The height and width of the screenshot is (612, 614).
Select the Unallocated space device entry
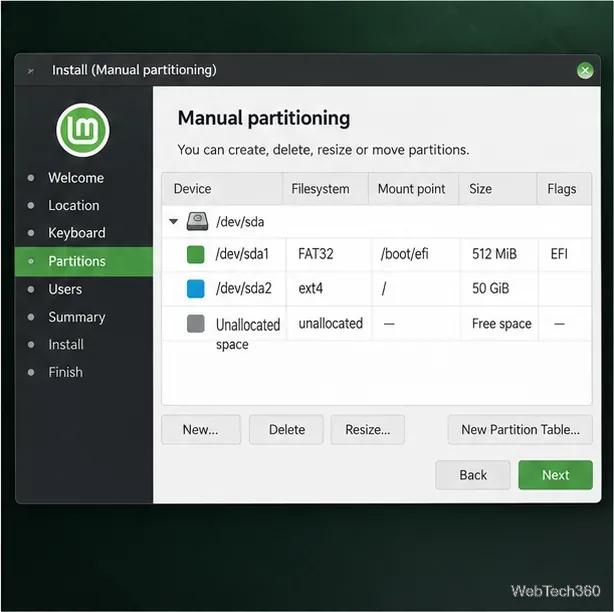pyautogui.click(x=248, y=334)
